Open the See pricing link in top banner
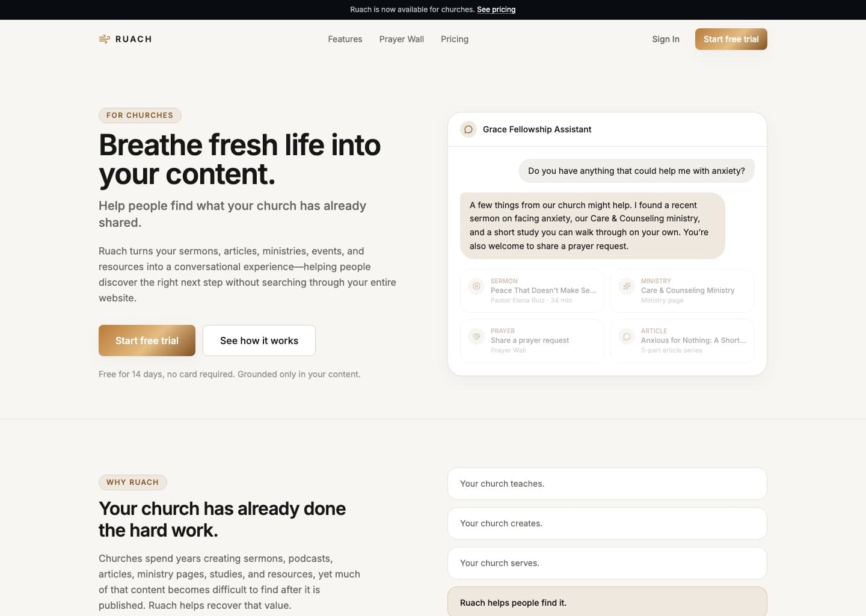This screenshot has height=616, width=866. [x=496, y=10]
